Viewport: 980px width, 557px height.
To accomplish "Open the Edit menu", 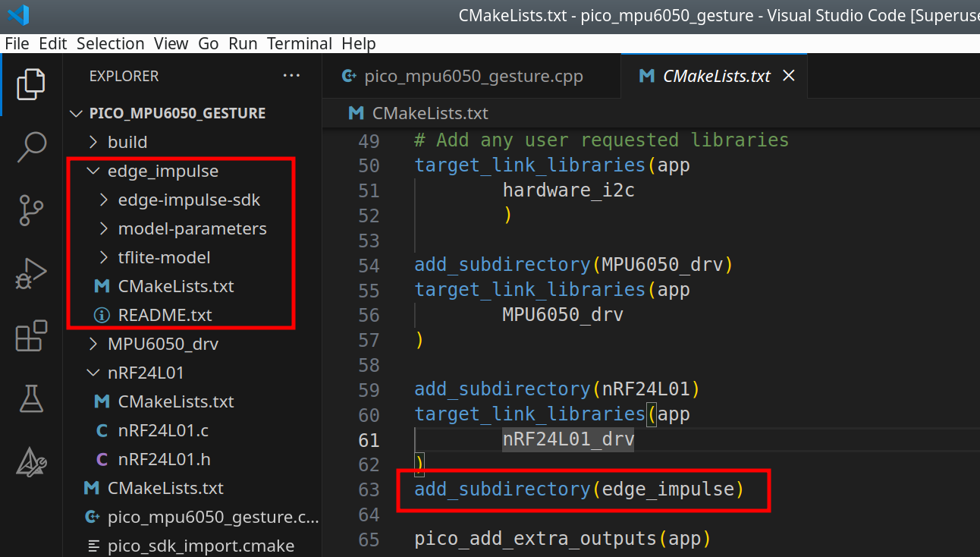I will 53,43.
